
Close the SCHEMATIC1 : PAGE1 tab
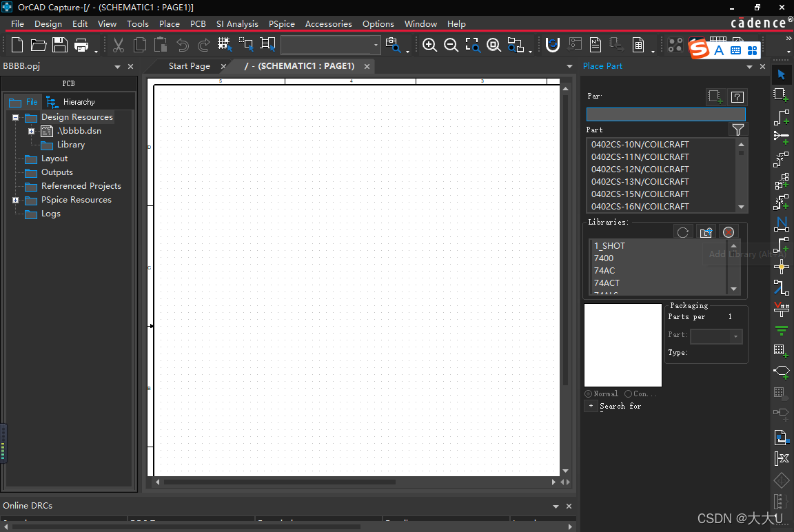click(367, 66)
